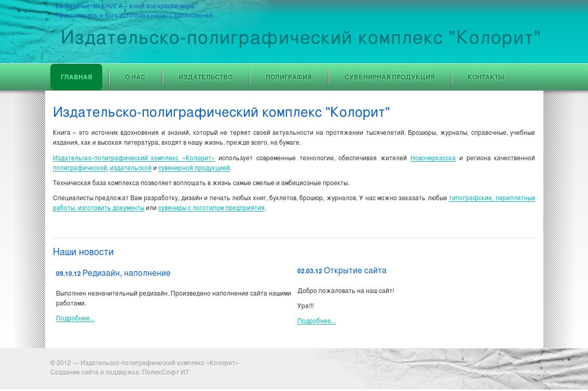Screen dimensions: 588x391
Task: Follow the сувенирной продукцией link
Action: (x=194, y=168)
